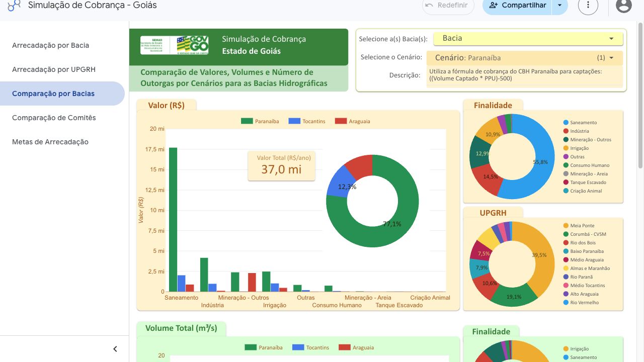Click the 39,5% slice in UPGRH donut
This screenshot has width=644, height=362.
tap(540, 254)
